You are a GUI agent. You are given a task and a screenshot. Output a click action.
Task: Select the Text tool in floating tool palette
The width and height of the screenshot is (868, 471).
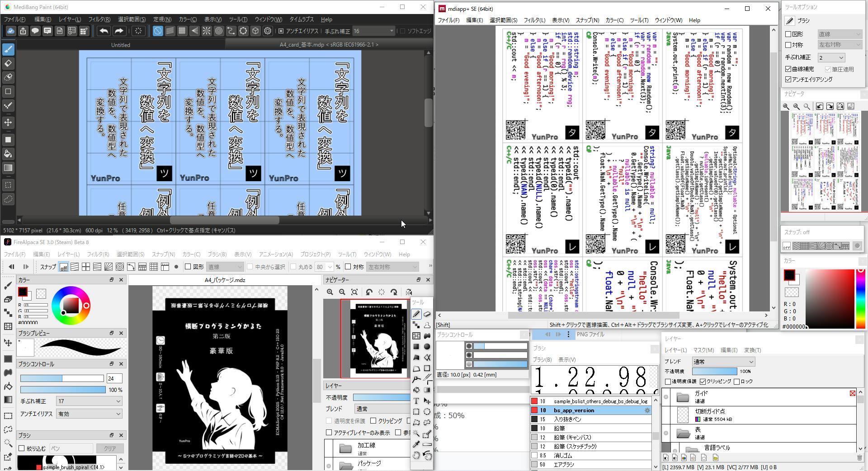click(416, 401)
